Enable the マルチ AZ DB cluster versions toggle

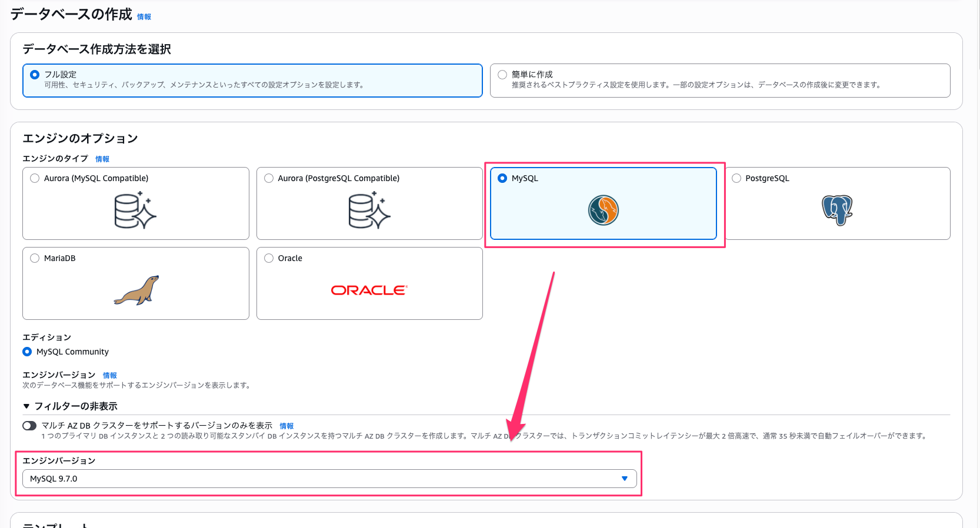coord(29,426)
